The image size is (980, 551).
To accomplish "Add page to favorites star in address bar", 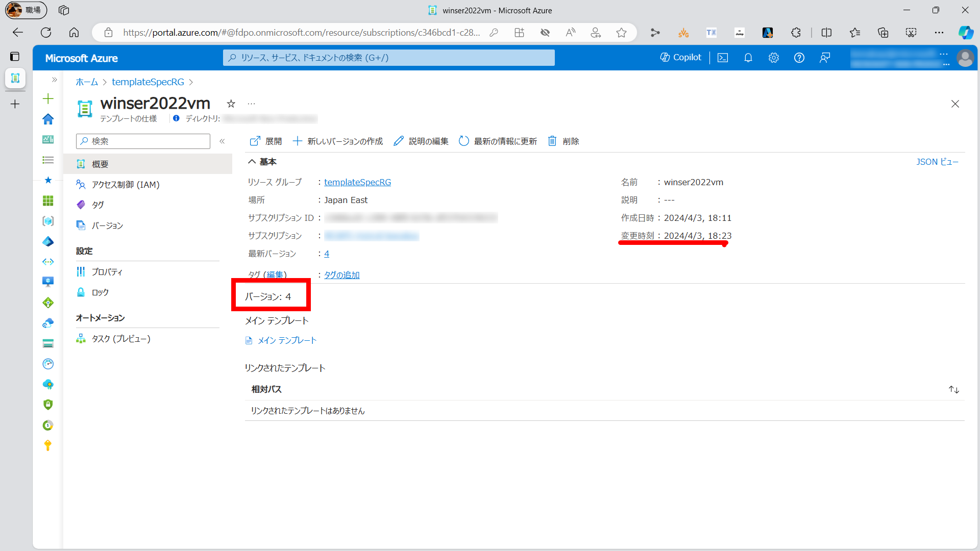I will tap(621, 33).
